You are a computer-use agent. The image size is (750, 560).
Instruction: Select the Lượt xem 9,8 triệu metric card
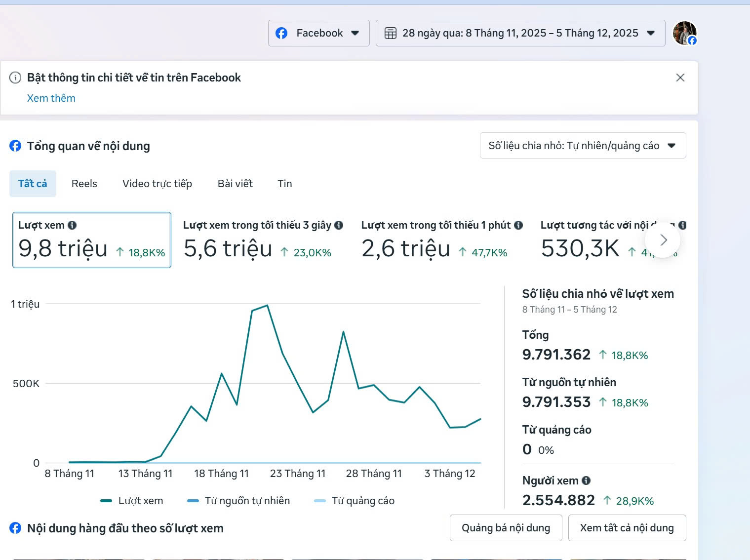[92, 240]
